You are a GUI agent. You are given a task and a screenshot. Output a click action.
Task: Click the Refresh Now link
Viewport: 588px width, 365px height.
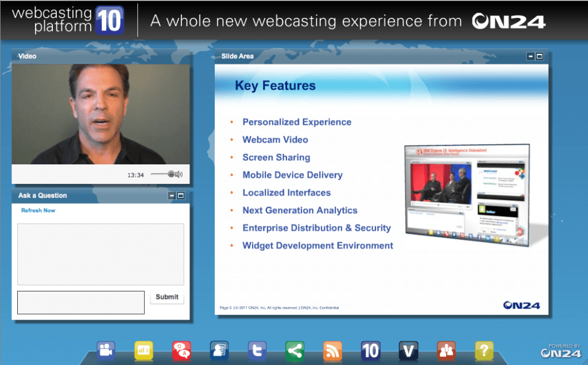point(38,210)
